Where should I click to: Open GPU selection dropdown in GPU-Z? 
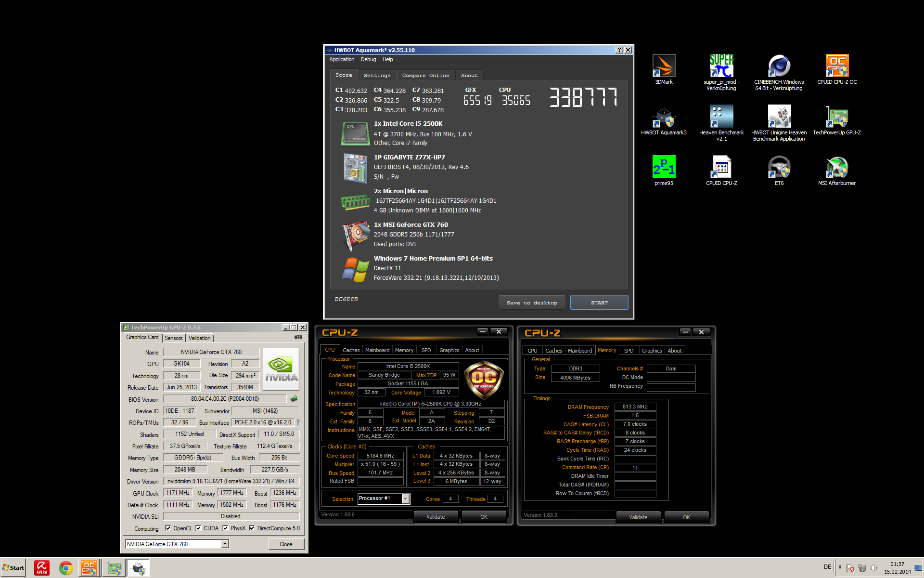click(225, 544)
